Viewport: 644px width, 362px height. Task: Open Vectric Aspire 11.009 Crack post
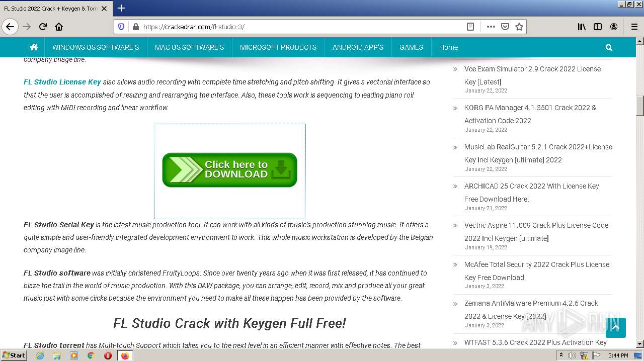click(x=536, y=232)
